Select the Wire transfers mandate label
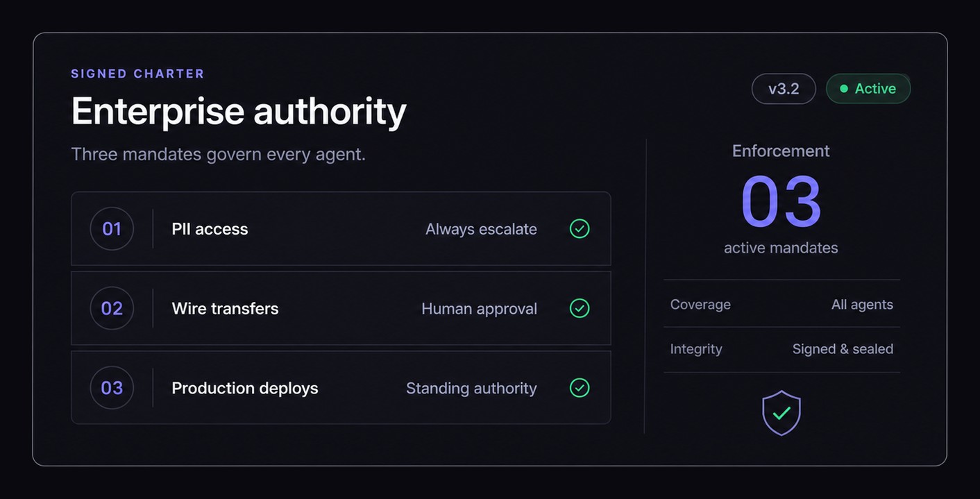The height and width of the screenshot is (499, 980). tap(225, 308)
